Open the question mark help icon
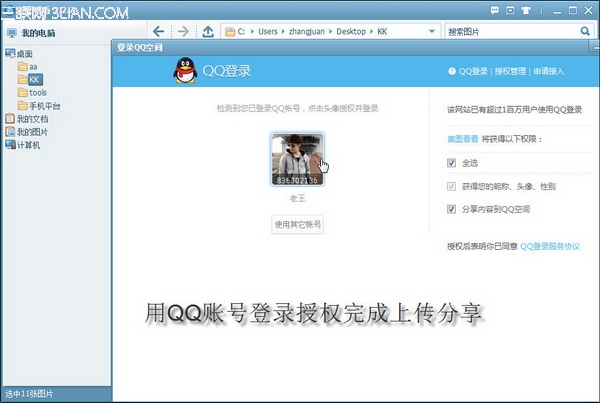This screenshot has height=403, width=600. pos(452,71)
